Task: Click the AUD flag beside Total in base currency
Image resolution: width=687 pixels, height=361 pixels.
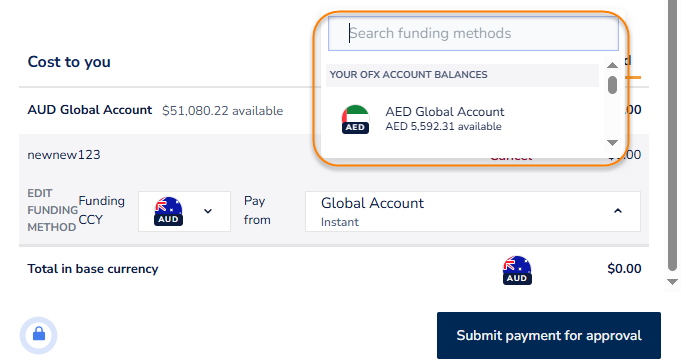Action: tap(517, 270)
